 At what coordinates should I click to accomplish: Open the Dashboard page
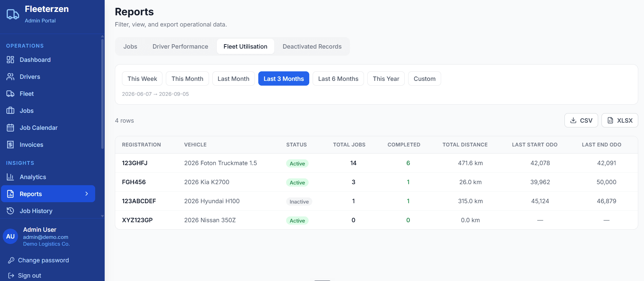coord(48,60)
